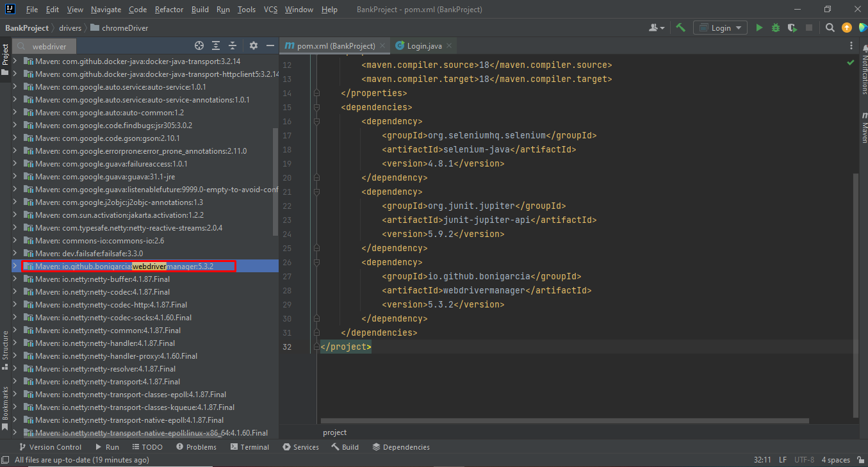Expand the Maven commons-io:2.6 library node
Screen dimensions: 868x467
[x=15, y=240]
